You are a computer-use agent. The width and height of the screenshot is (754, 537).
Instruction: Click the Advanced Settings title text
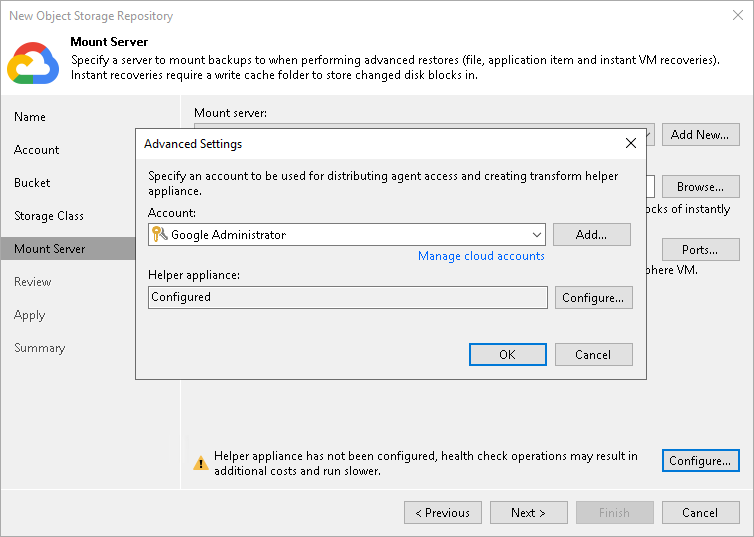pos(193,144)
